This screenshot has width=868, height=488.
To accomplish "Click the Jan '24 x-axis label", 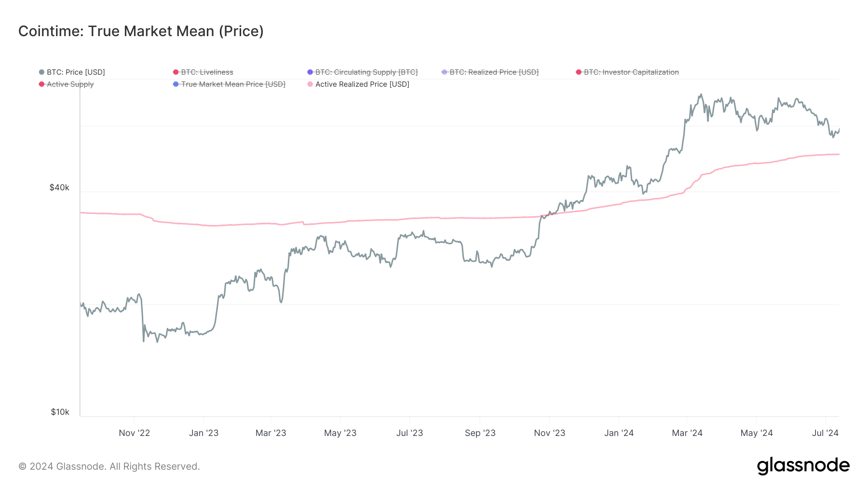I will click(619, 433).
